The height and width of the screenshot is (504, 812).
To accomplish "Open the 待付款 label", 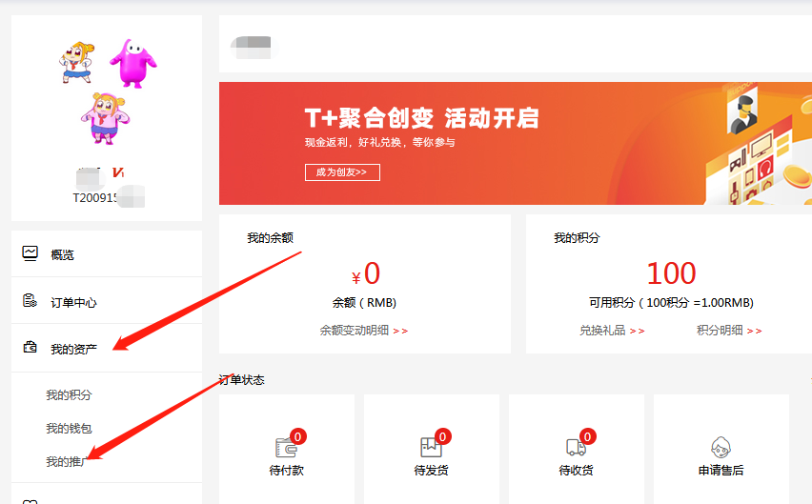I will pos(286,471).
